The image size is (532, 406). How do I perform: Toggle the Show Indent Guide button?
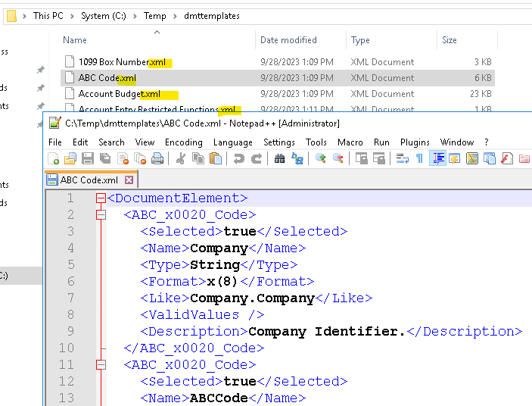tap(437, 158)
